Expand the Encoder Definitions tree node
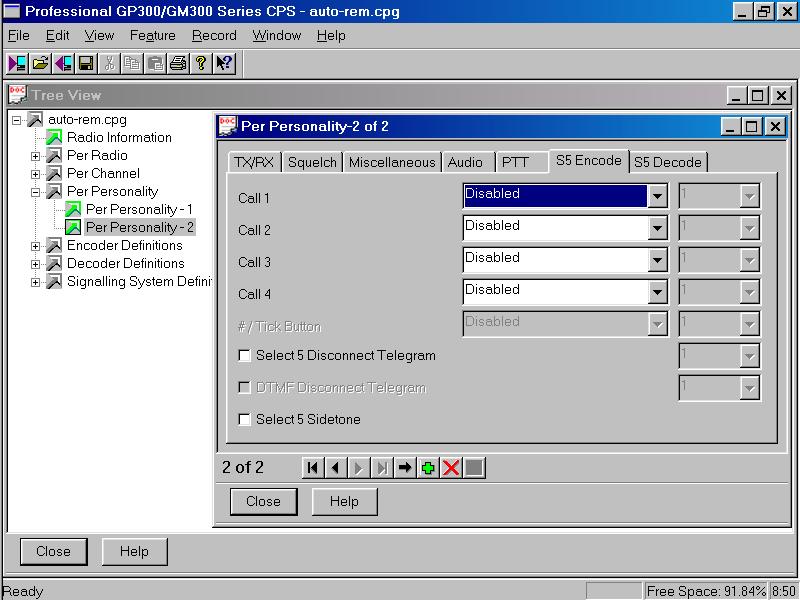The width and height of the screenshot is (800, 600). 35,246
